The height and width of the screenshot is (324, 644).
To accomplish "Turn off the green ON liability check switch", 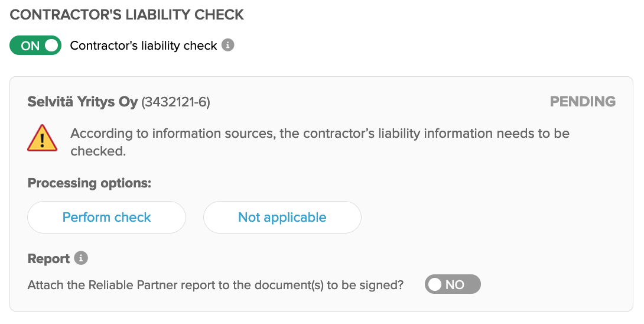I will [x=35, y=45].
